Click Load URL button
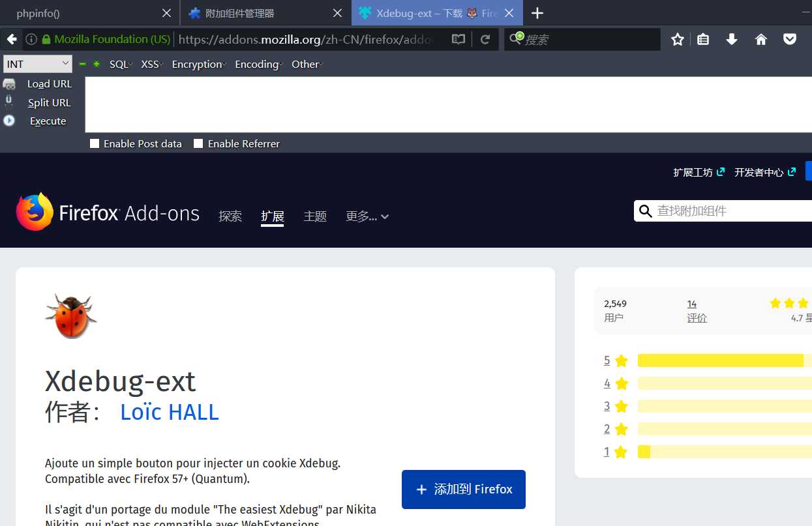This screenshot has width=812, height=526. coord(50,84)
